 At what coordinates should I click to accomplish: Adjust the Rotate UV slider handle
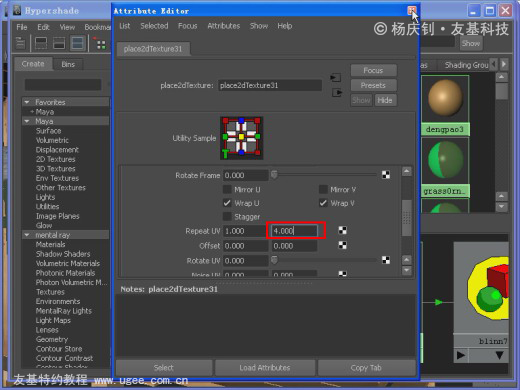click(274, 260)
